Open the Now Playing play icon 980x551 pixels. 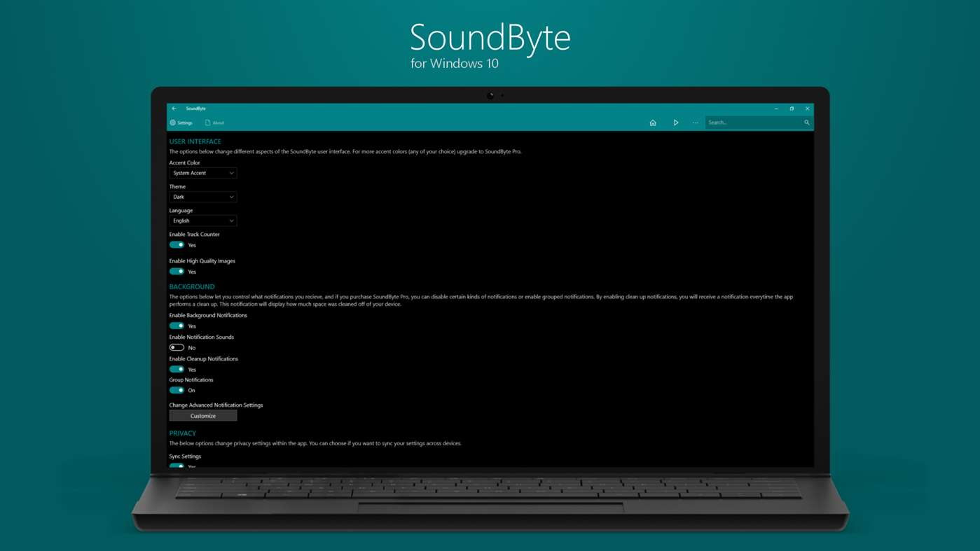point(676,123)
